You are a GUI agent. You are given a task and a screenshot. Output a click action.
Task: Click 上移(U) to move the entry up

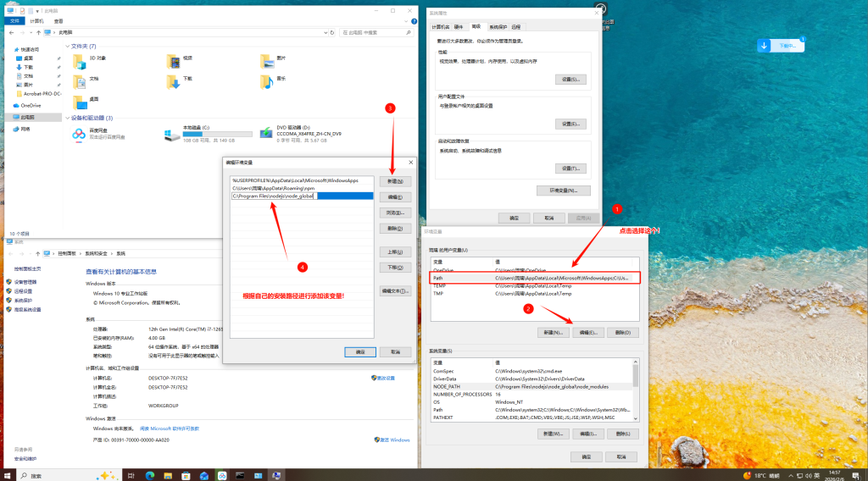[395, 252]
